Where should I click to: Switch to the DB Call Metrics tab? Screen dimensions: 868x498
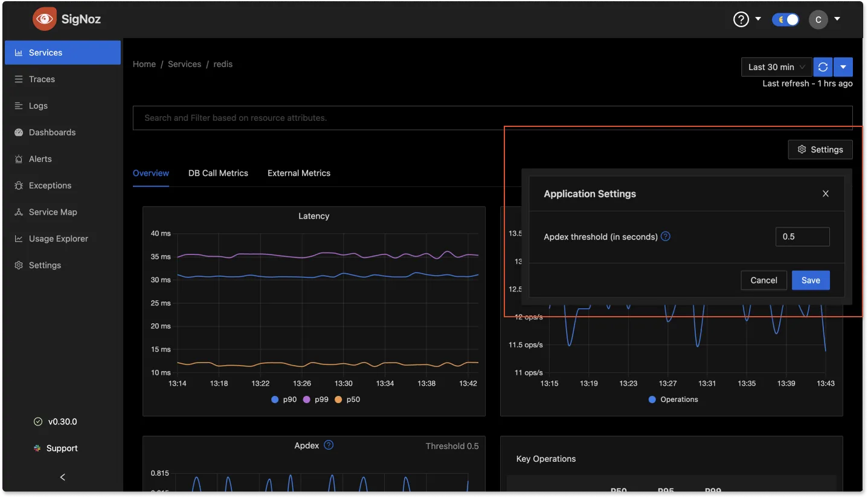tap(218, 173)
